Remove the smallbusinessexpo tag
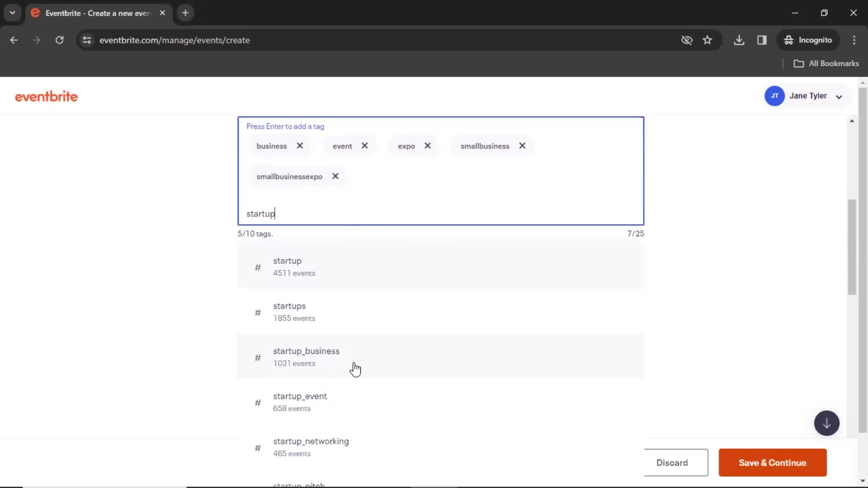868x488 pixels. (x=335, y=176)
